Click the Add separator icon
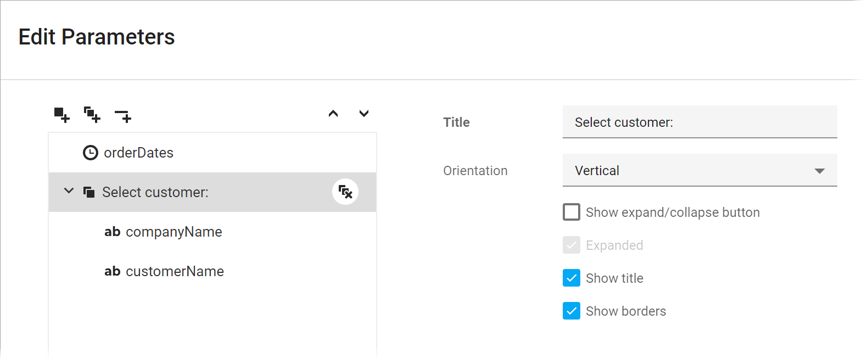This screenshot has width=868, height=364. tap(123, 115)
